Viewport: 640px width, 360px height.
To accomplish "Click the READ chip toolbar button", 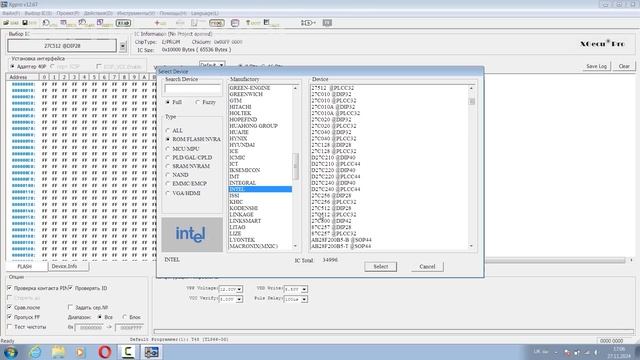I will tap(123, 23).
